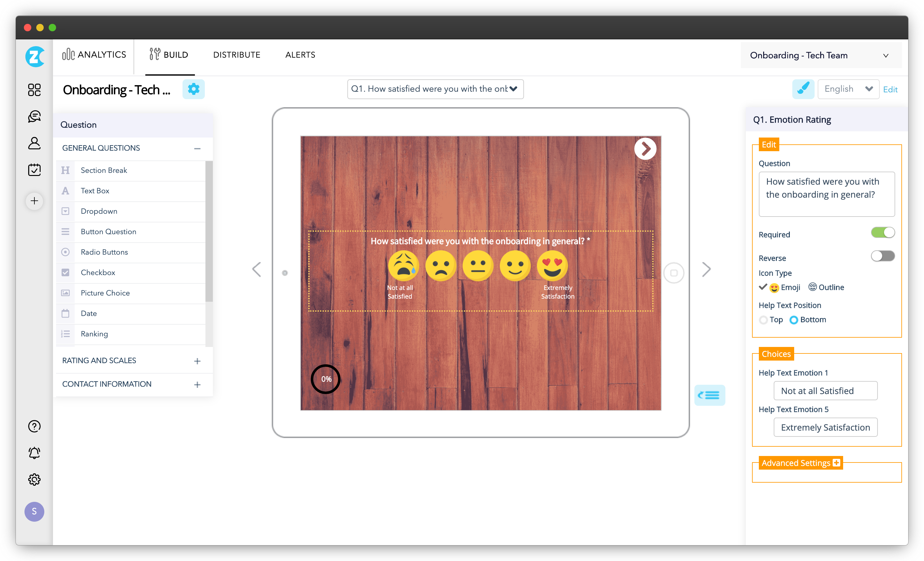Screen dimensions: 924x561
Task: Click the question text in survey preview
Action: coord(480,241)
